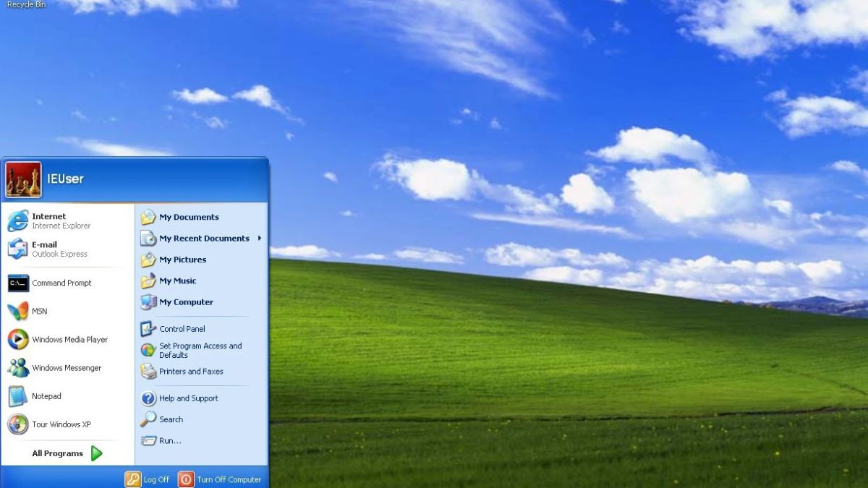This screenshot has width=868, height=488.
Task: Click the Set Program Access and Defaults text
Action: [200, 351]
